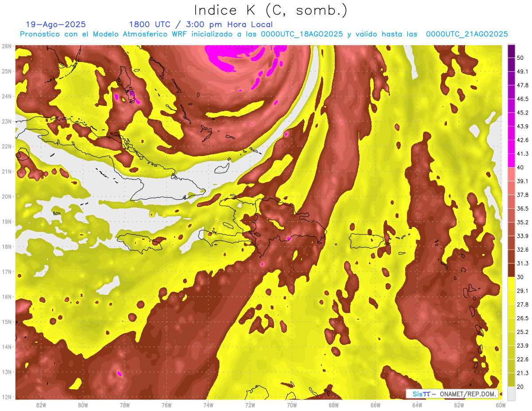Click the latitude label '18N'
Image resolution: width=532 pixels, height=411 pixels.
pyautogui.click(x=6, y=247)
